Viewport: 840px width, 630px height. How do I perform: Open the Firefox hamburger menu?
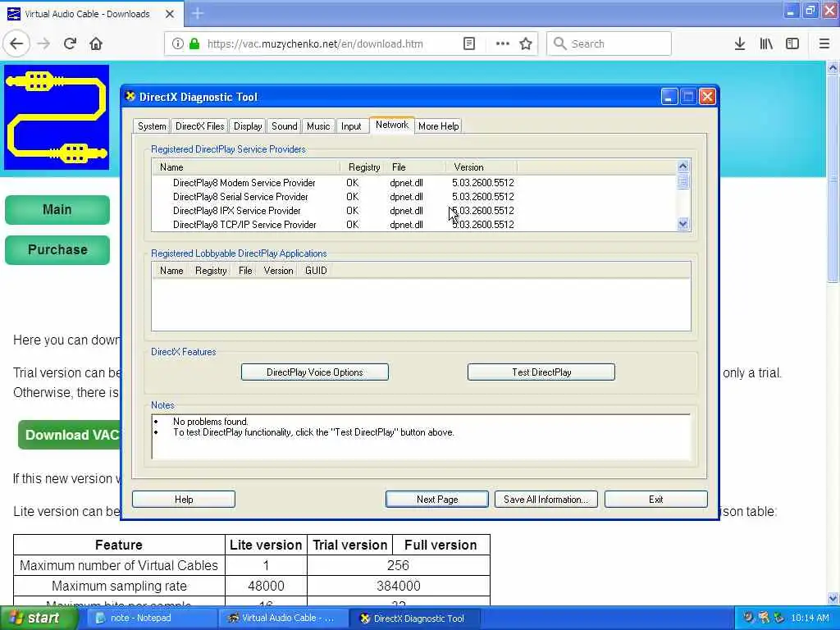pos(824,44)
